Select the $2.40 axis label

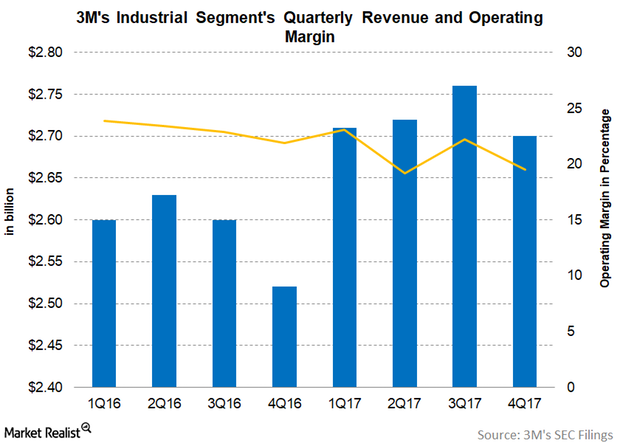pyautogui.click(x=45, y=387)
